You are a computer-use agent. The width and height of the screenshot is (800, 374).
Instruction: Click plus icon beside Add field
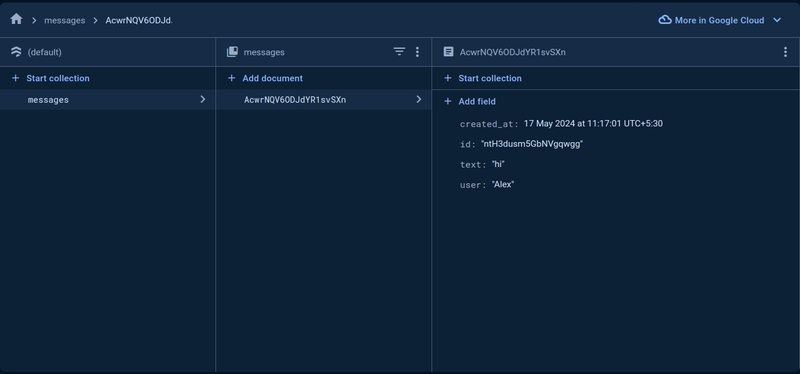point(447,102)
